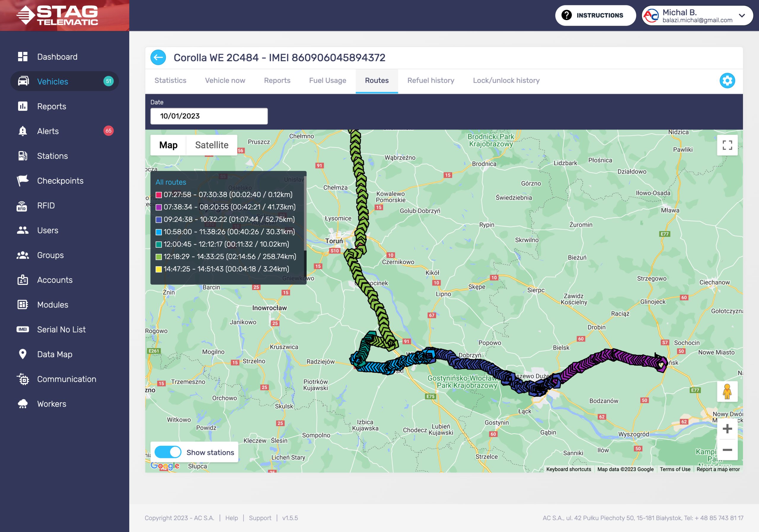759x532 pixels.
Task: Click the Alerts bell icon
Action: click(x=23, y=131)
